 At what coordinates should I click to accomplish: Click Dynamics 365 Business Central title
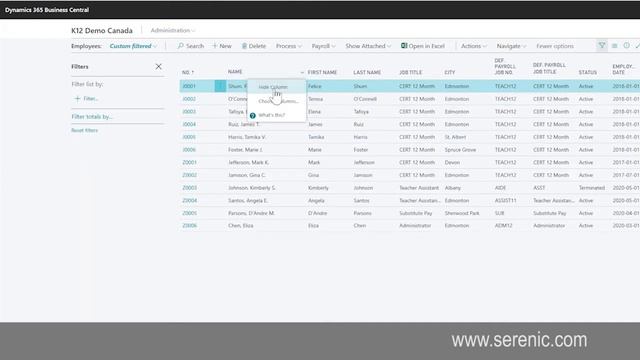point(47,10)
